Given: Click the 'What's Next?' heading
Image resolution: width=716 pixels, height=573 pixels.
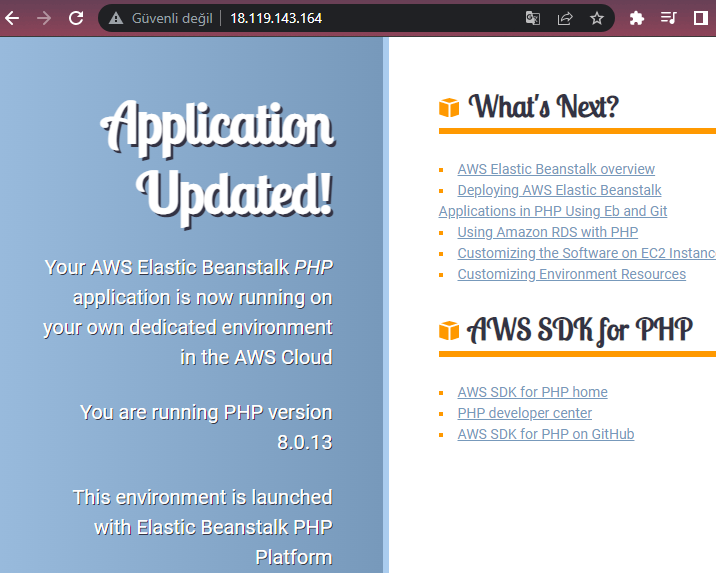Looking at the screenshot, I should pos(543,106).
